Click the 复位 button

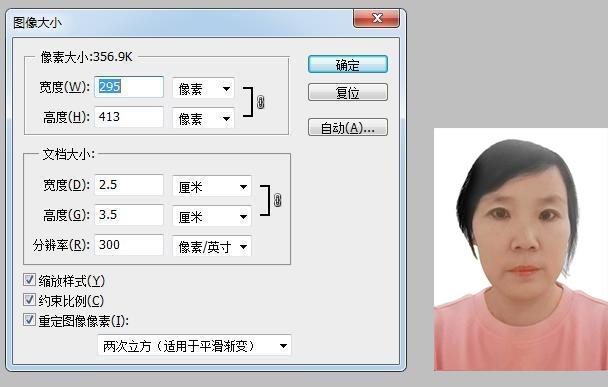[348, 93]
